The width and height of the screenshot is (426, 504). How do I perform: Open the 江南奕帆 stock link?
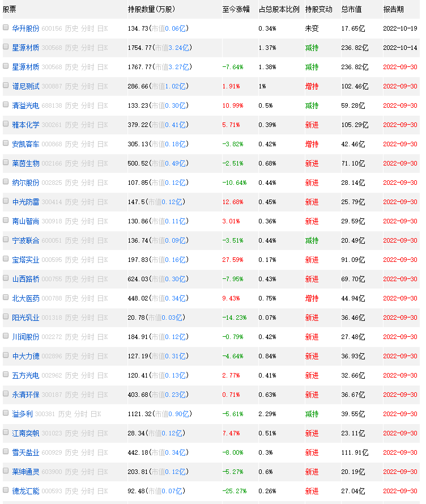25,434
